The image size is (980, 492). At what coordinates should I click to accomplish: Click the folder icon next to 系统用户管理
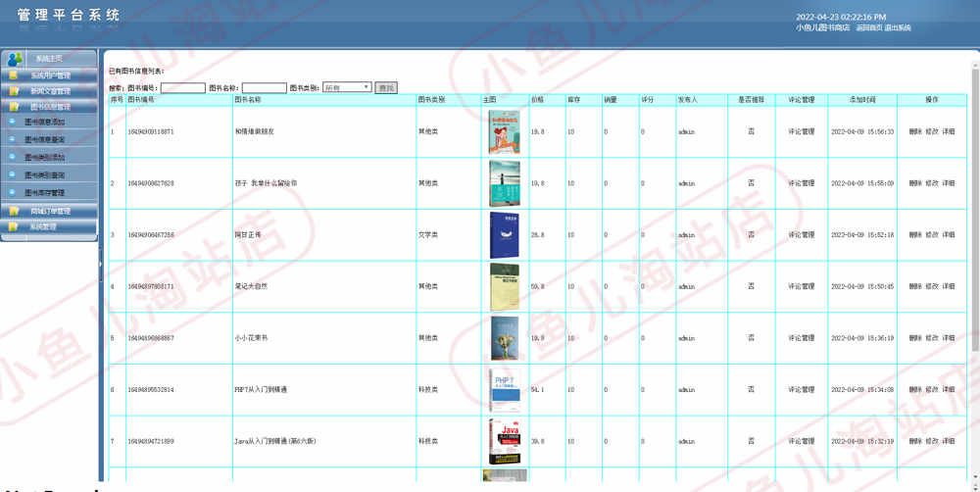[x=14, y=75]
